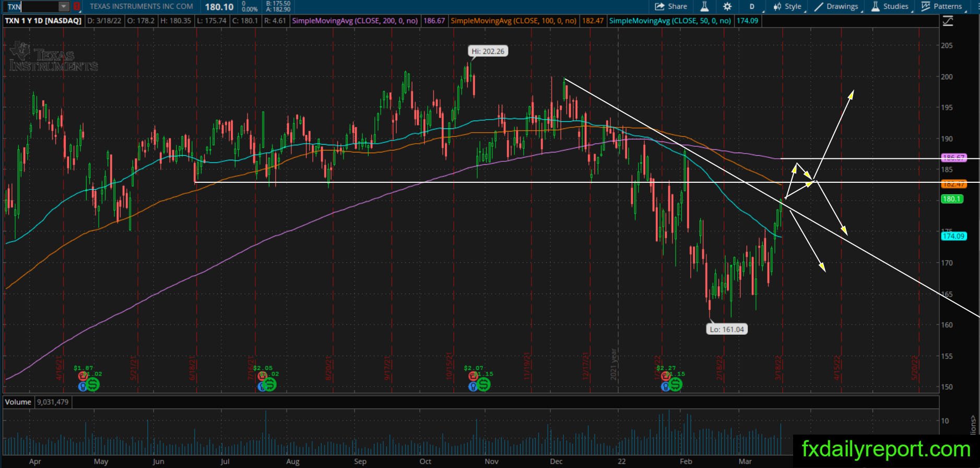Image resolution: width=980 pixels, height=468 pixels.
Task: Click the 200 SMA value 186.67 in the header
Action: coord(434,21)
